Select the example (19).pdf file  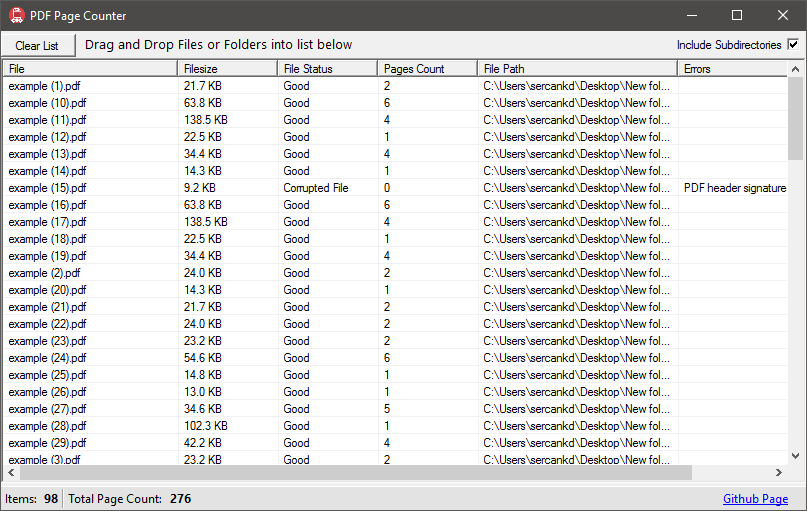click(x=47, y=256)
